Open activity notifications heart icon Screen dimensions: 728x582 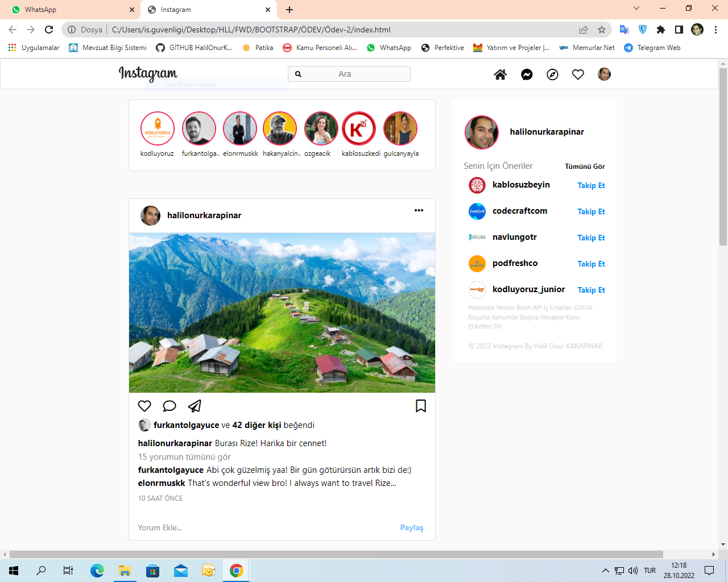(x=578, y=74)
